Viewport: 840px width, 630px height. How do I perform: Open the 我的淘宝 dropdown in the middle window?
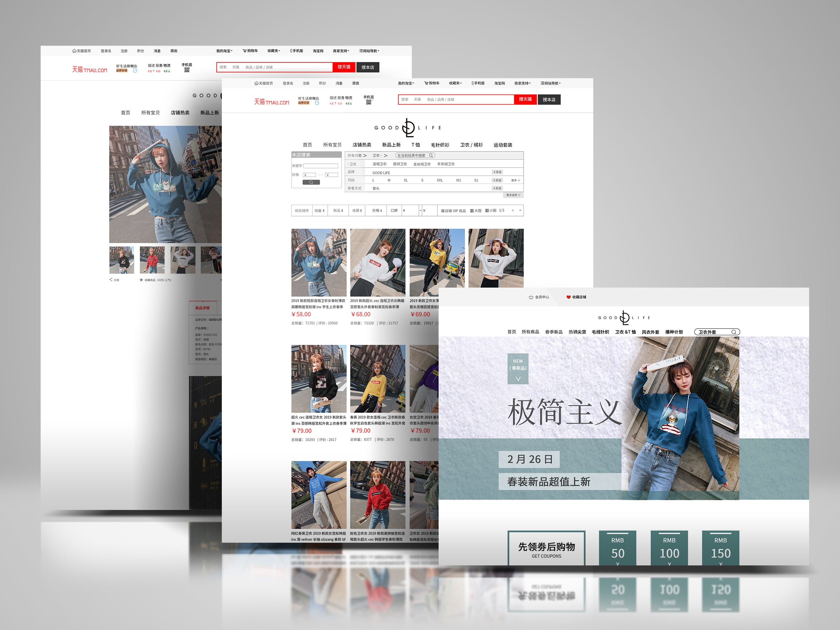pyautogui.click(x=406, y=83)
